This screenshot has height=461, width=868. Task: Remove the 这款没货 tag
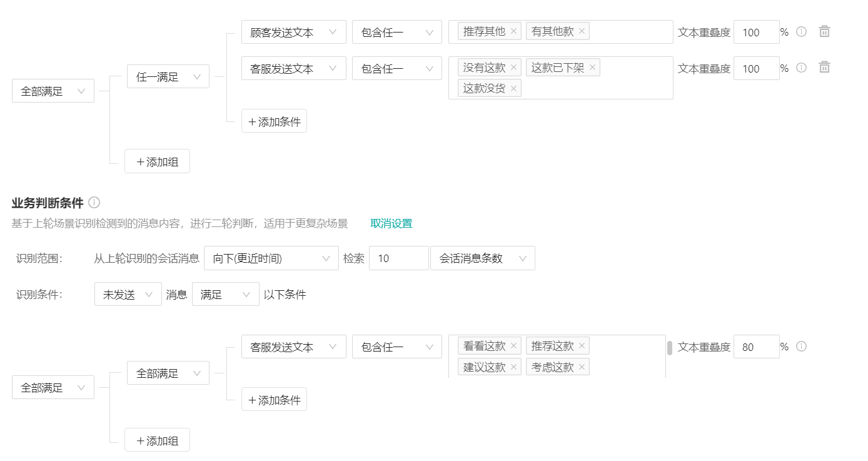tap(513, 88)
